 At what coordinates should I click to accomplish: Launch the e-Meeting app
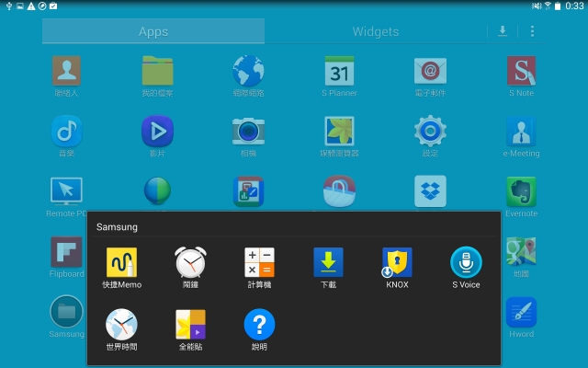521,131
